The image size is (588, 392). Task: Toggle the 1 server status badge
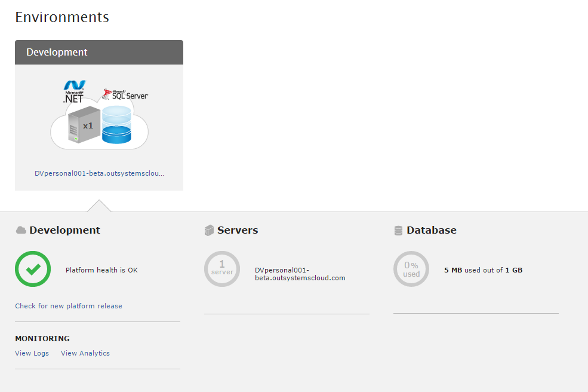(222, 269)
